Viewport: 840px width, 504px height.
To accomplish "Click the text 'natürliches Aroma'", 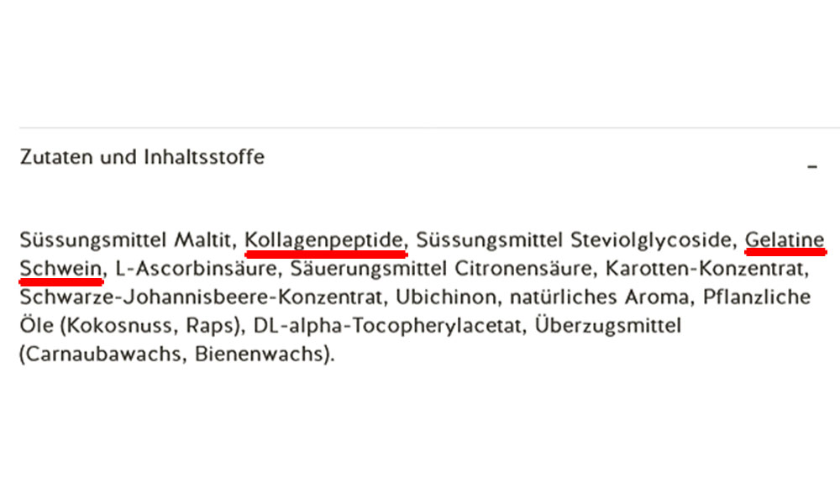I will tap(599, 297).
